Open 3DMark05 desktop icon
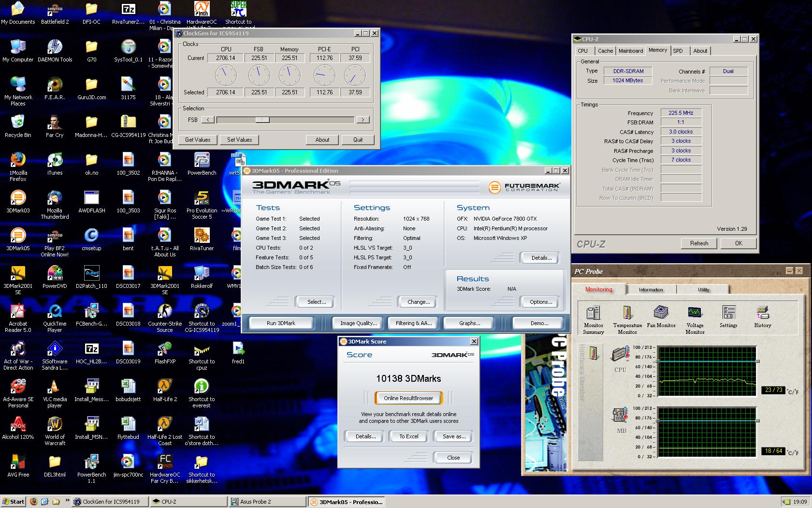812x508 pixels. [18, 239]
